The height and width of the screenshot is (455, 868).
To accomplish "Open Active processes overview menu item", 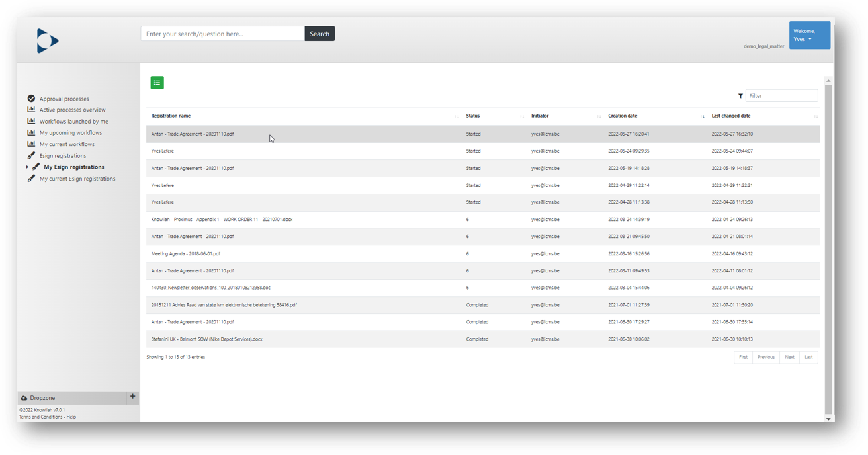I will tap(72, 110).
